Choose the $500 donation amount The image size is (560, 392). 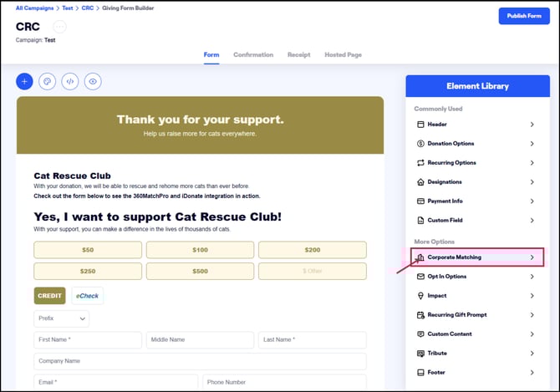(x=200, y=272)
